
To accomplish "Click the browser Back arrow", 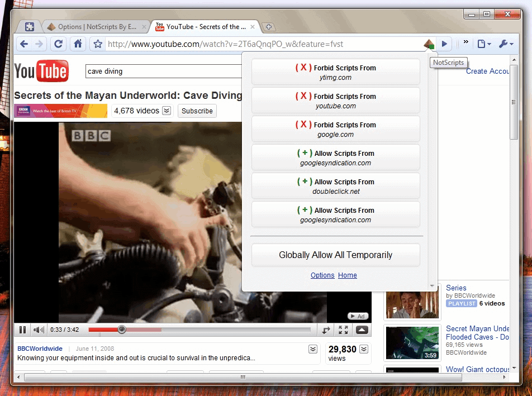I will [24, 44].
